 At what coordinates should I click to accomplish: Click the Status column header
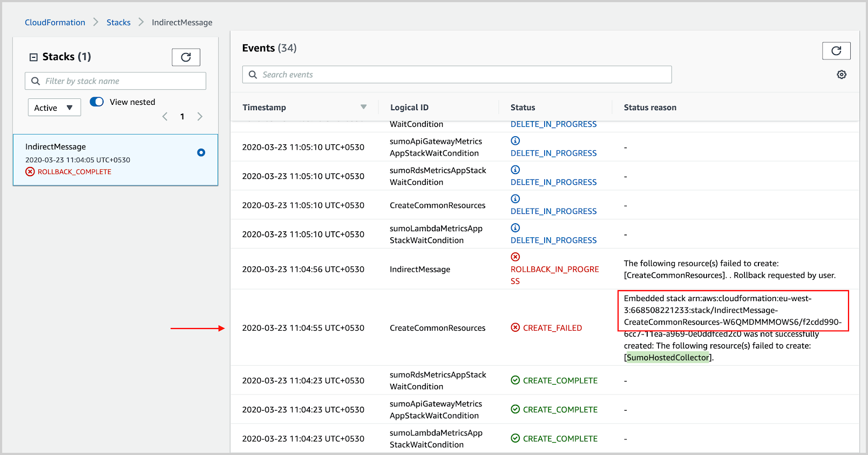point(523,108)
